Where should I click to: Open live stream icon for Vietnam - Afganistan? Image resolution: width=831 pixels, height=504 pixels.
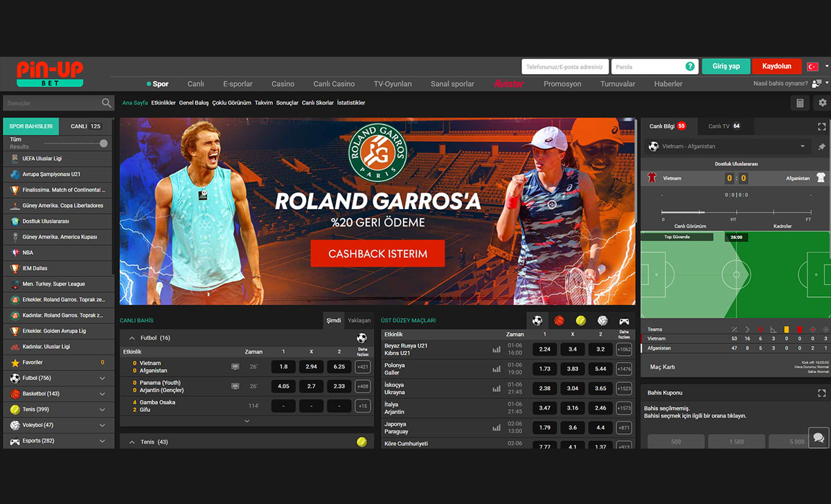(235, 366)
